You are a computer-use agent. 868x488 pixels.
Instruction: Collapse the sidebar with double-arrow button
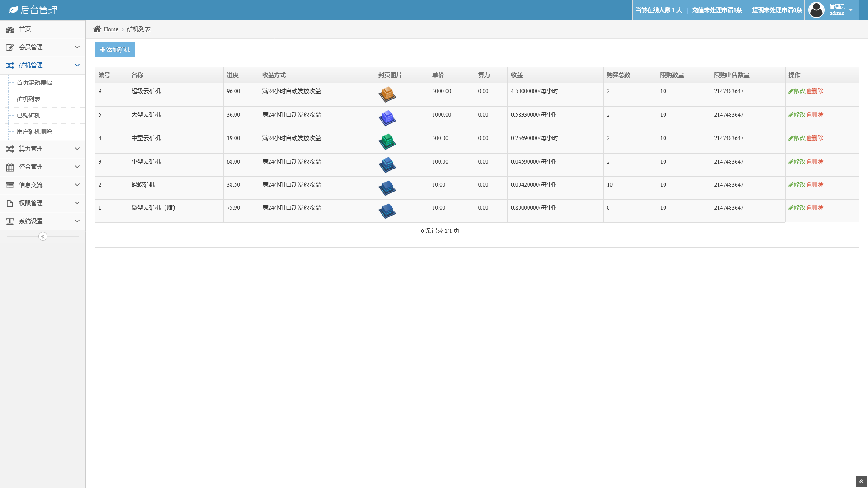point(43,236)
